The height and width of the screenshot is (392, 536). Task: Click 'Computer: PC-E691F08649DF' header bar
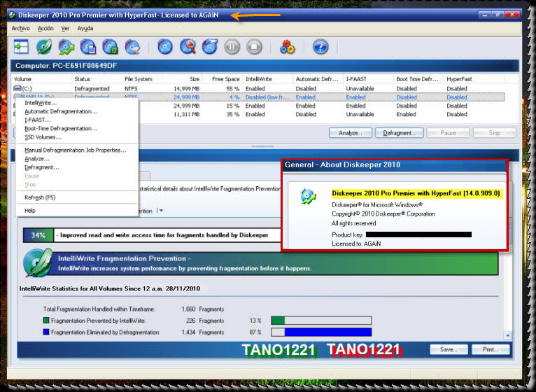[x=265, y=66]
